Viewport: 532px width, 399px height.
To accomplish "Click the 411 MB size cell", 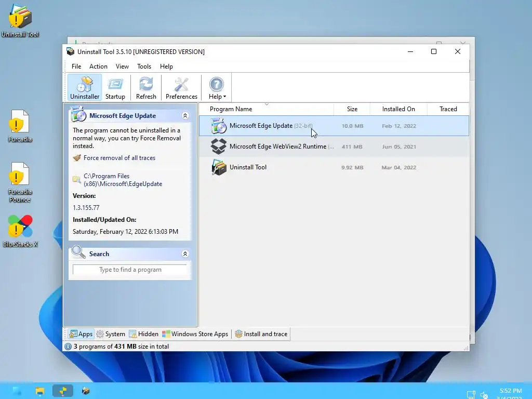I will point(352,147).
